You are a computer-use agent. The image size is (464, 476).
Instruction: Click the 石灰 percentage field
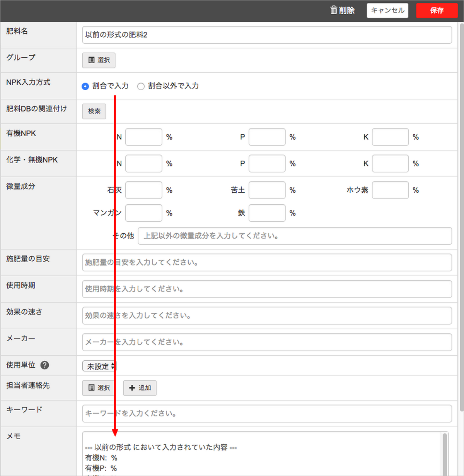(x=144, y=190)
